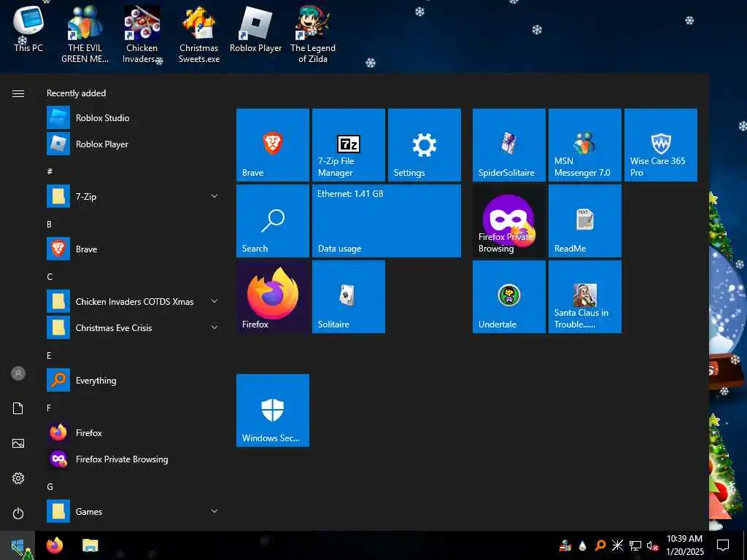
Task: Launch MSN Messenger 7.0 tile
Action: (x=584, y=145)
